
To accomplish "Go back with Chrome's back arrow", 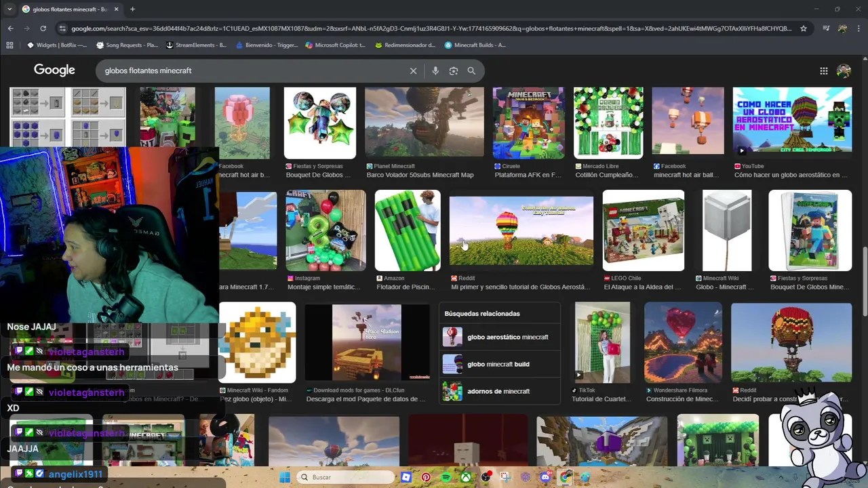I will point(10,28).
